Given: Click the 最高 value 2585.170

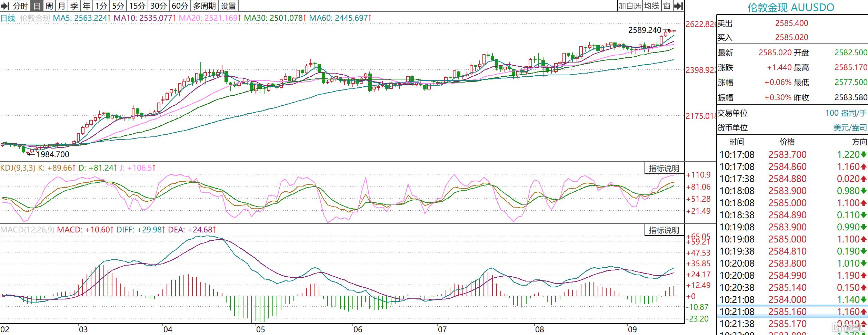Looking at the screenshot, I should [x=851, y=67].
